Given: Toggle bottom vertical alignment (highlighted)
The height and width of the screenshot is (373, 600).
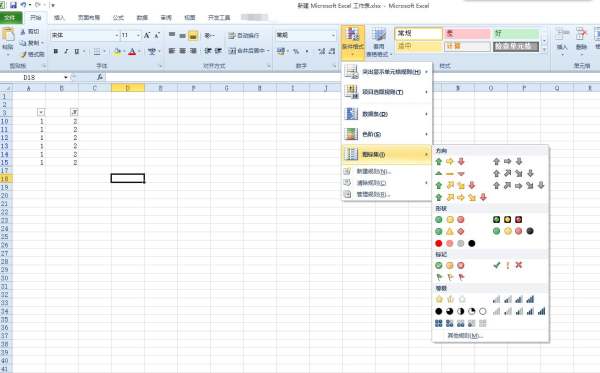Looking at the screenshot, I should click(x=193, y=36).
